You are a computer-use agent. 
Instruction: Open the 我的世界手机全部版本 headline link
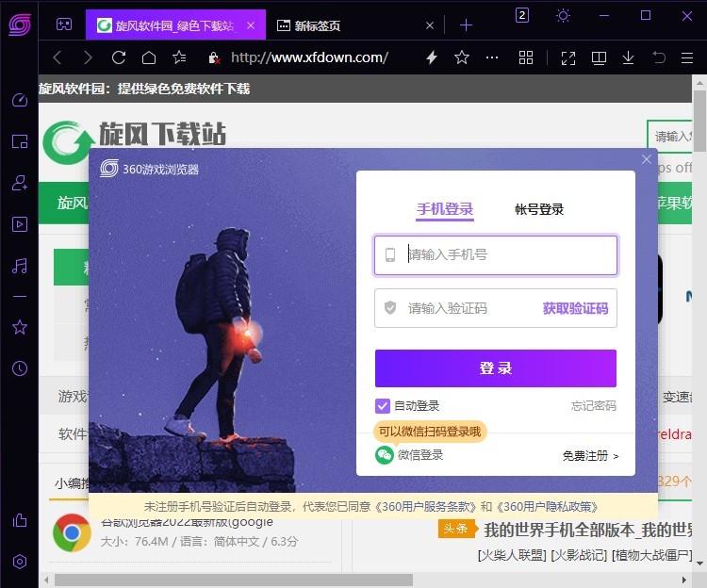click(x=588, y=530)
